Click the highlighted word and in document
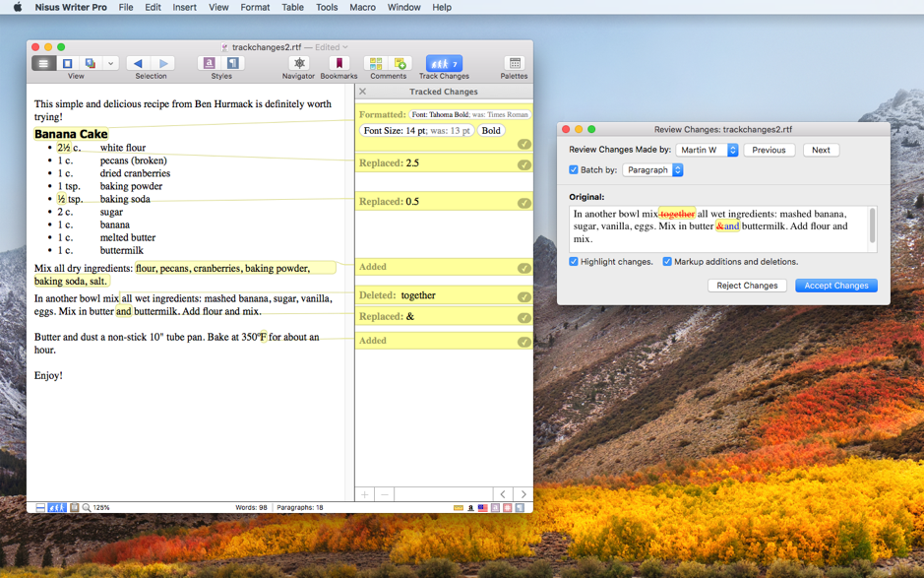The height and width of the screenshot is (578, 924). click(x=123, y=311)
